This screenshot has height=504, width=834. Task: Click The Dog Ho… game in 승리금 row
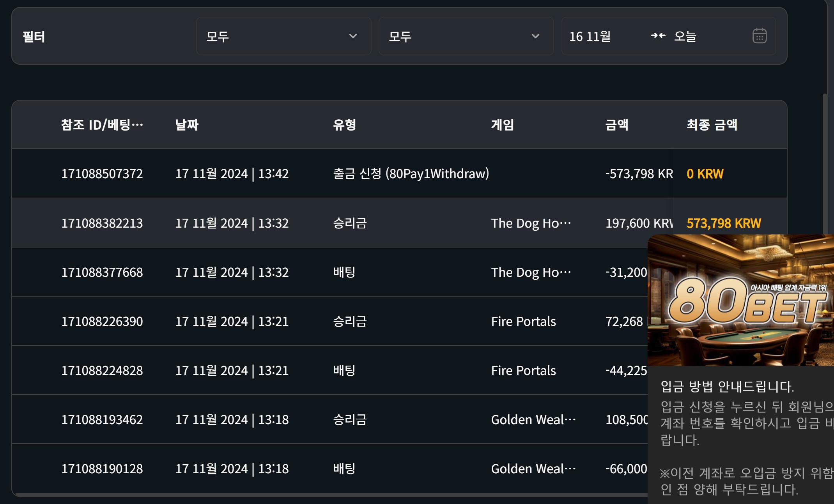tap(531, 223)
